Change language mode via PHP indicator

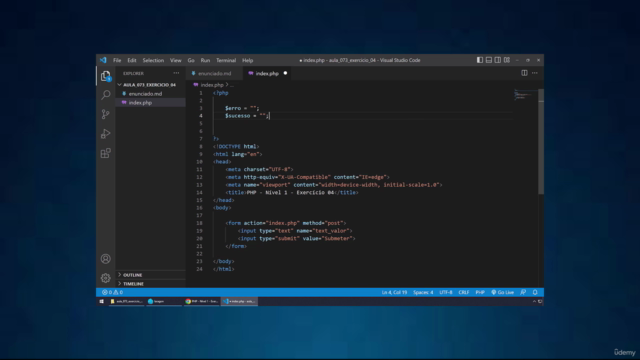pos(480,292)
